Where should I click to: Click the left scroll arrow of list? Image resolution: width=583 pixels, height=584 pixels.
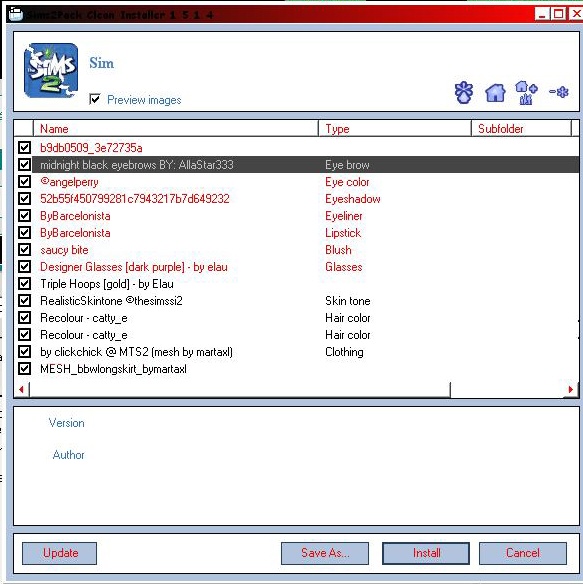tap(22, 390)
